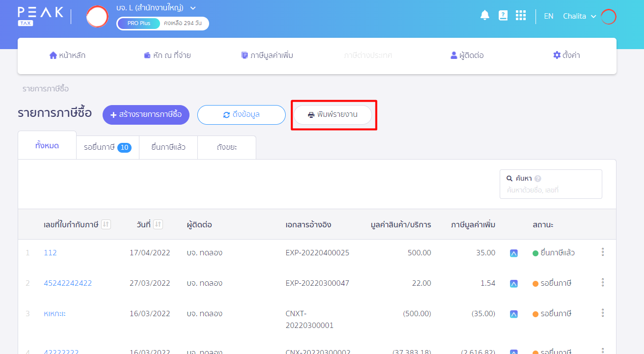The image size is (644, 354).
Task: Open tax invoice 45242242422 link
Action: (x=68, y=283)
